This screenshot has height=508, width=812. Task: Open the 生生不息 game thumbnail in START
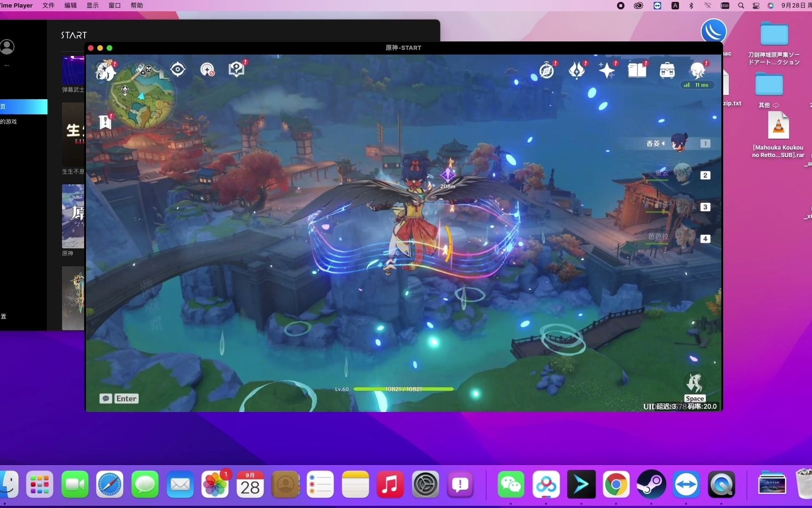(x=73, y=134)
